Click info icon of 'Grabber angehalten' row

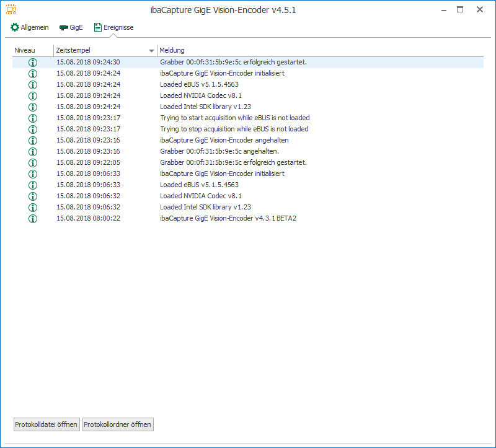tap(33, 152)
